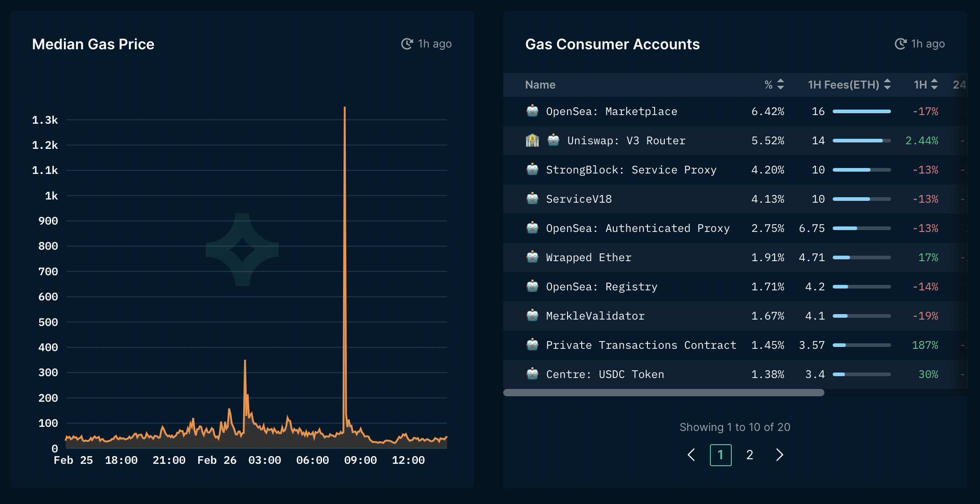The width and height of the screenshot is (980, 504).
Task: Click the robot icon beside OpenSea: Marketplace
Action: tap(532, 111)
